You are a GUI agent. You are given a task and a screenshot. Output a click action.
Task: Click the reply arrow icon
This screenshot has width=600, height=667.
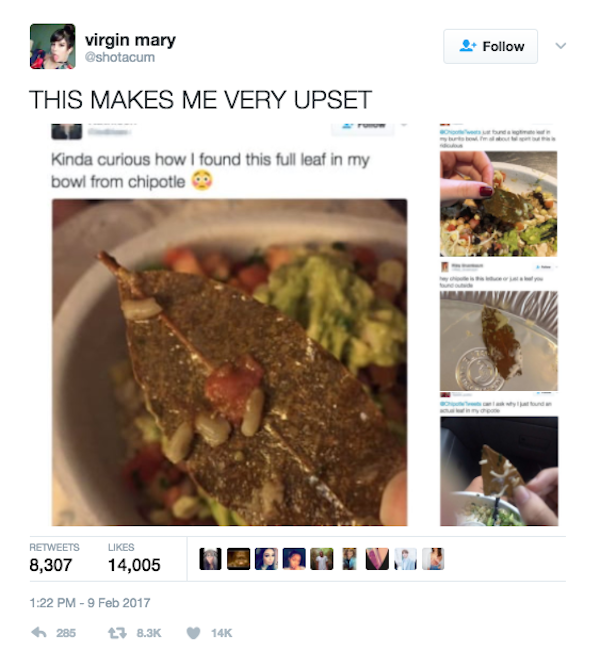pyautogui.click(x=39, y=633)
